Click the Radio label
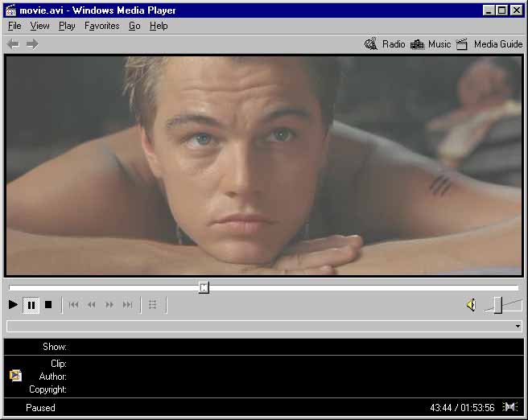This screenshot has width=528, height=420. (x=394, y=44)
